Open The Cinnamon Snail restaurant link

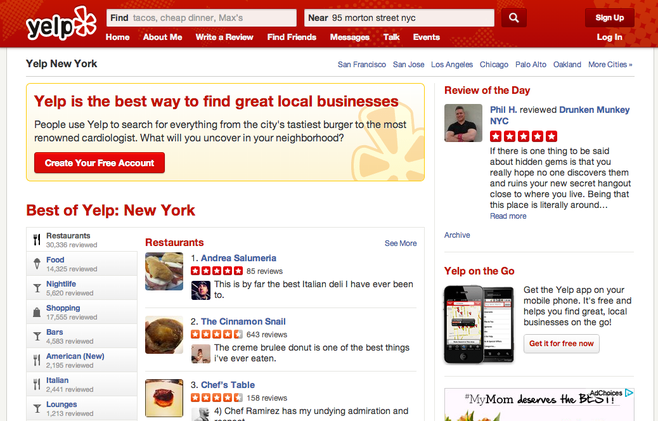[243, 322]
